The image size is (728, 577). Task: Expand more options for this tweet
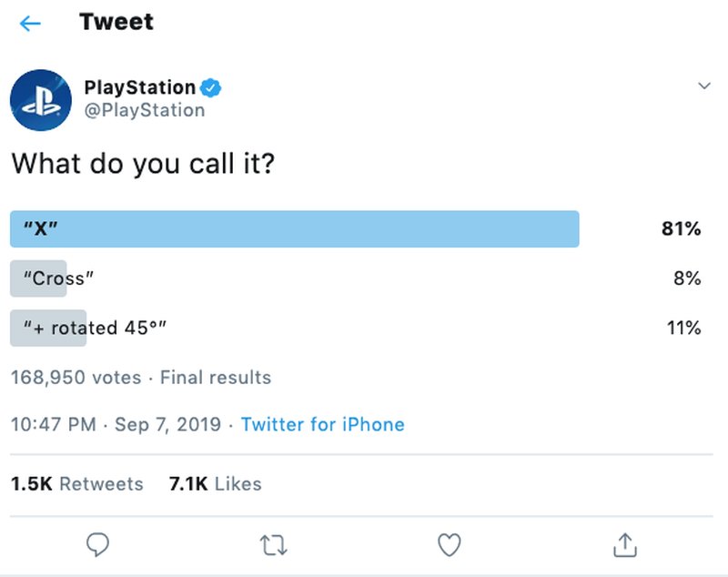tap(705, 85)
